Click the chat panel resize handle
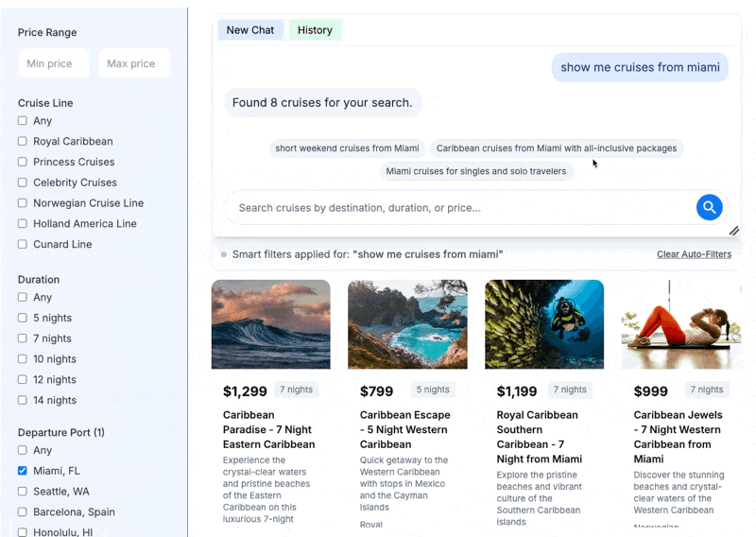Image resolution: width=756 pixels, height=537 pixels. pos(733,231)
